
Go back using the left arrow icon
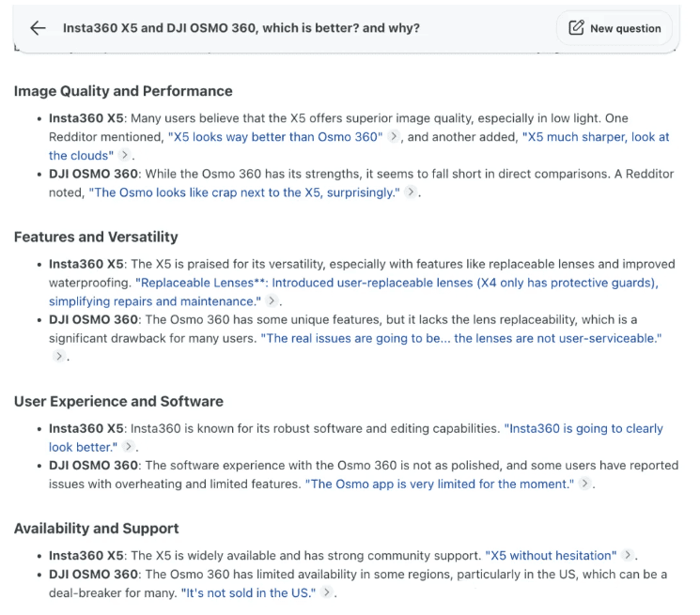(x=38, y=28)
